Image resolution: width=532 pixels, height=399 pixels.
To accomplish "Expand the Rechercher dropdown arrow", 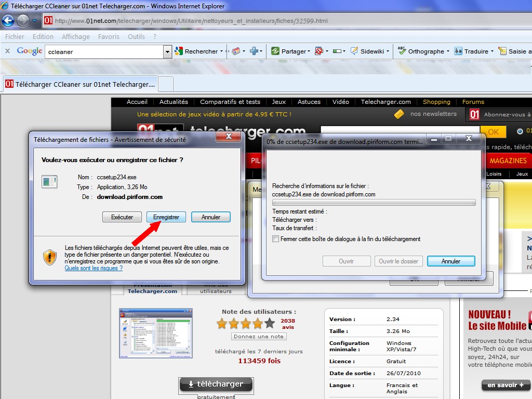I will coord(221,51).
